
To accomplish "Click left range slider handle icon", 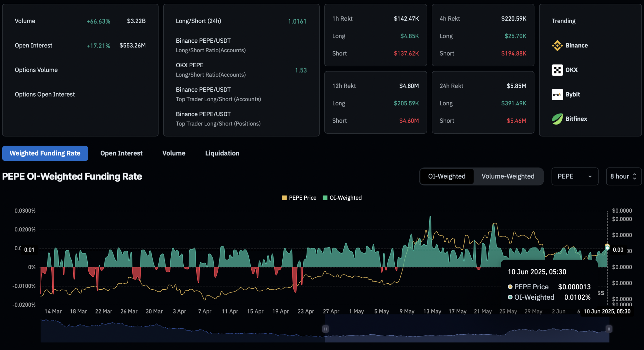I will click(x=325, y=329).
